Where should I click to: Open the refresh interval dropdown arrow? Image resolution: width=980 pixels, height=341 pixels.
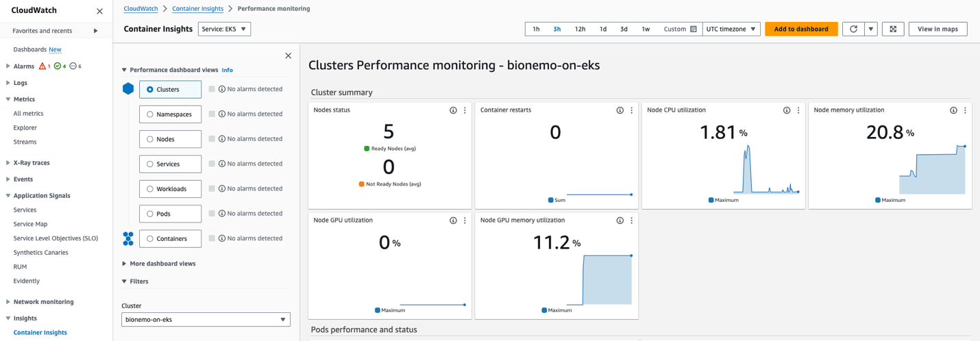point(871,29)
